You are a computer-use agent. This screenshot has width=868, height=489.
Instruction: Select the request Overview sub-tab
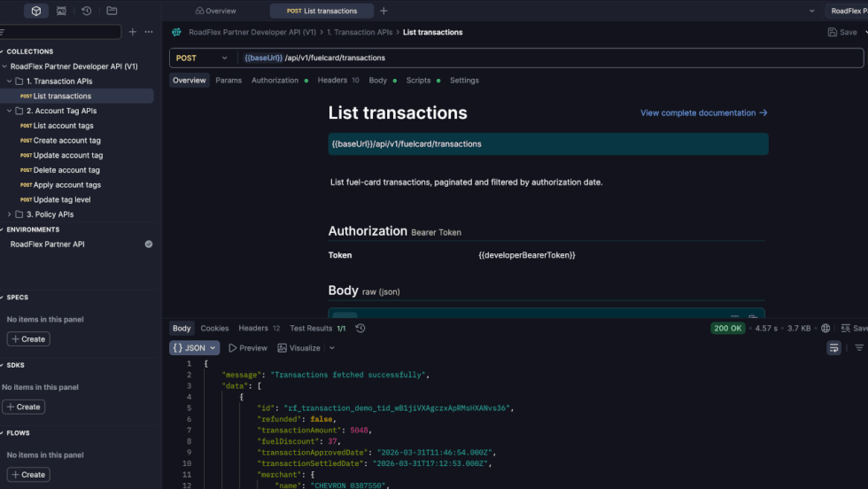190,81
